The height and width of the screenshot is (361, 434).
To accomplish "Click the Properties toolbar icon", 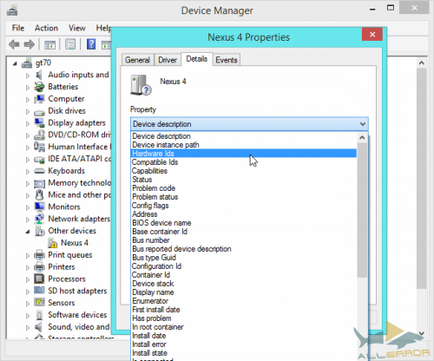I will click(70, 44).
